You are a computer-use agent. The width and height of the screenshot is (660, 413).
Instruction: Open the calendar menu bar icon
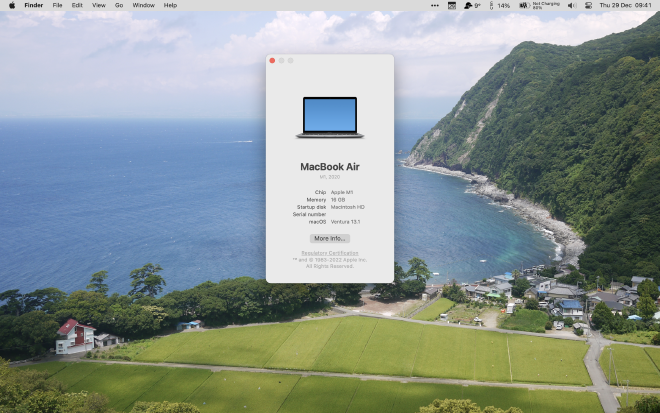click(x=452, y=5)
